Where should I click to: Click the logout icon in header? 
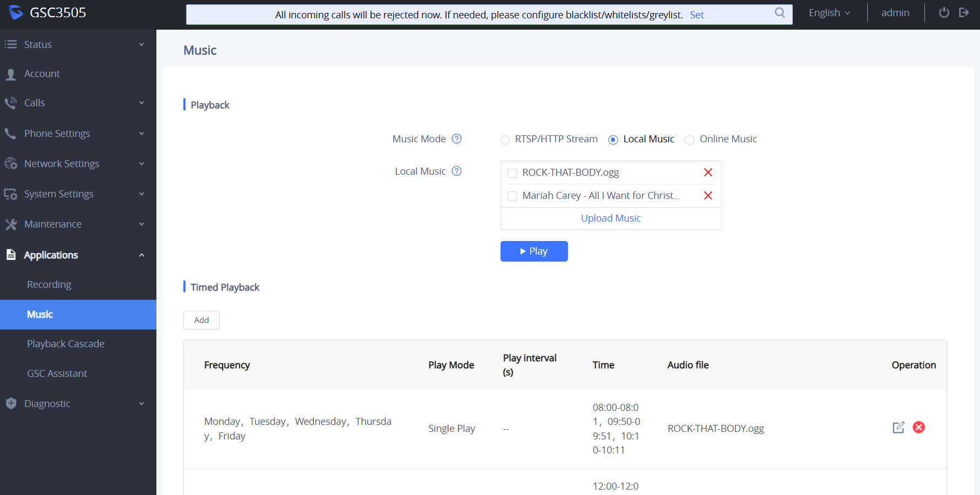pyautogui.click(x=964, y=12)
